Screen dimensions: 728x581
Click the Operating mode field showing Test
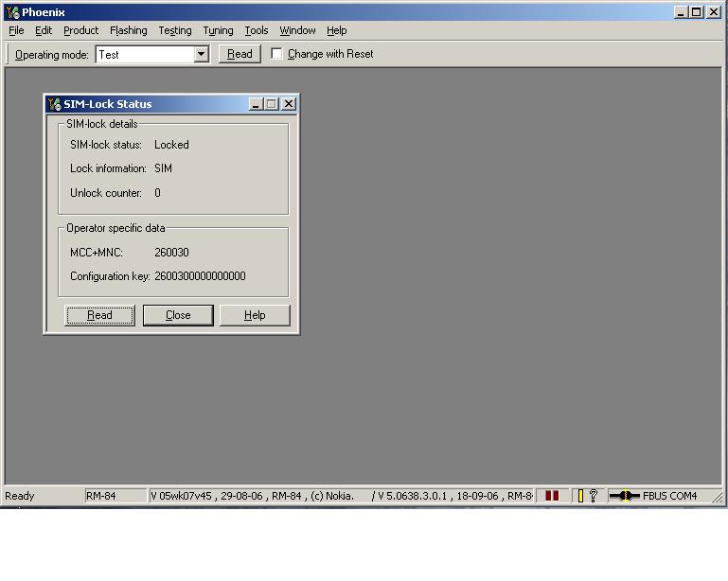146,54
